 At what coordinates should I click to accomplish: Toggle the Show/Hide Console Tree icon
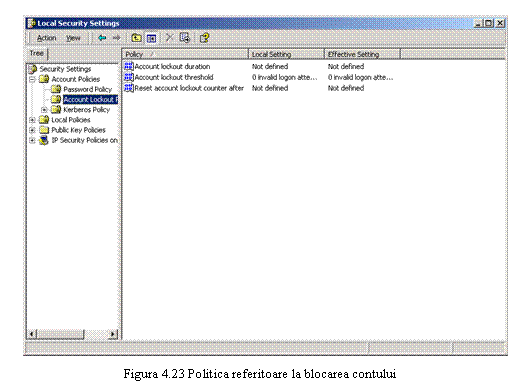(151, 38)
